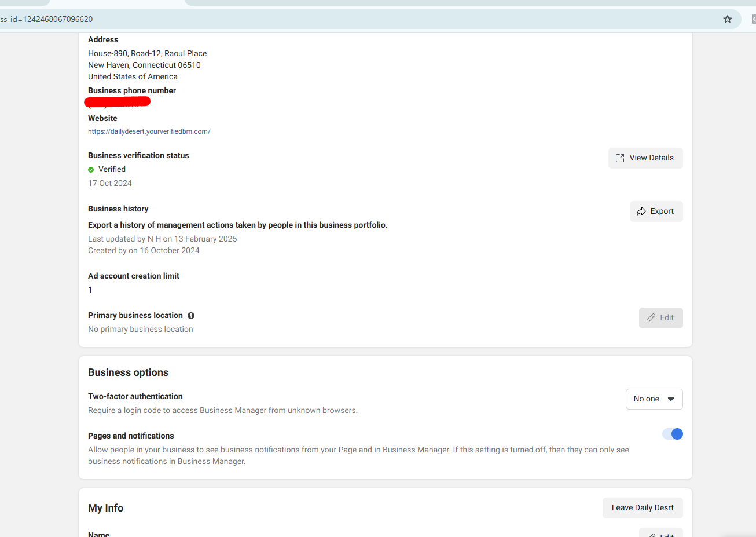
Task: Click the pencil icon for Primary business location
Action: pos(651,318)
